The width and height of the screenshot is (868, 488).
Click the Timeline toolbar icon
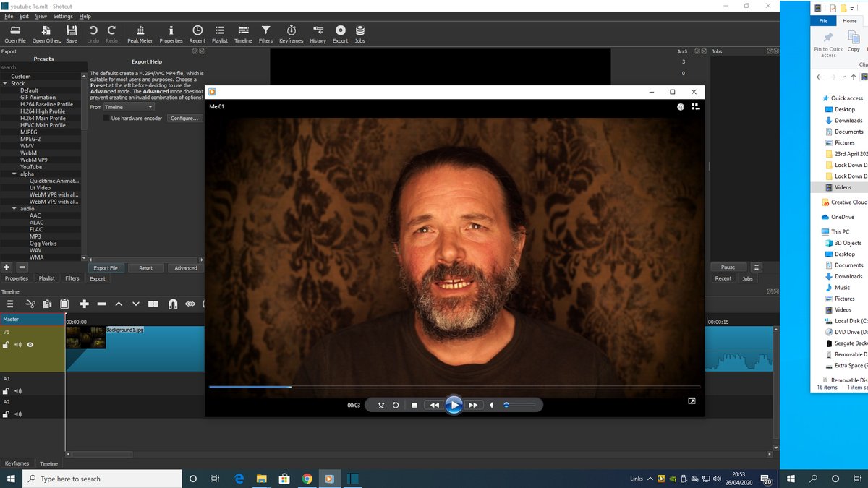click(243, 34)
